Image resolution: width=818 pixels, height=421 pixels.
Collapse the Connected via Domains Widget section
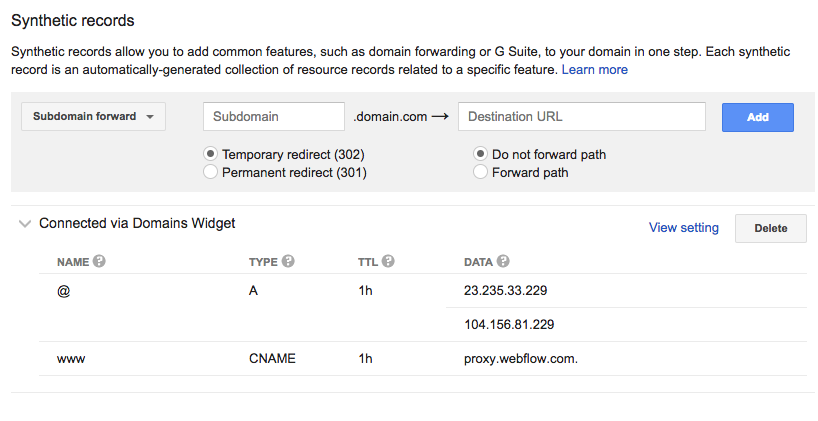pos(25,224)
